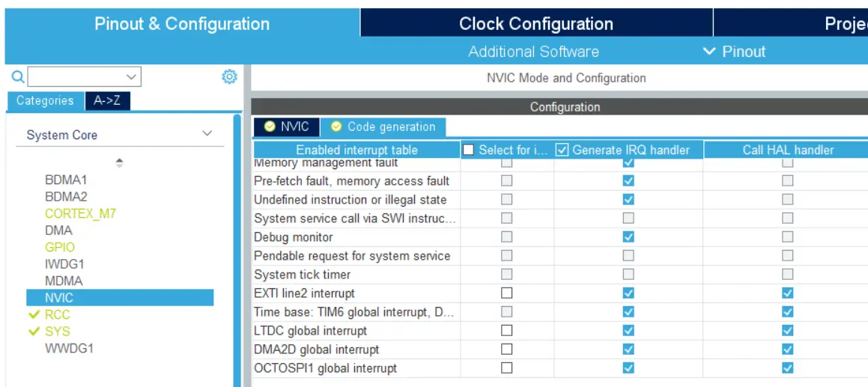The height and width of the screenshot is (387, 868).
Task: Toggle Select for init checkbox for EXTI line2
Action: tap(507, 293)
